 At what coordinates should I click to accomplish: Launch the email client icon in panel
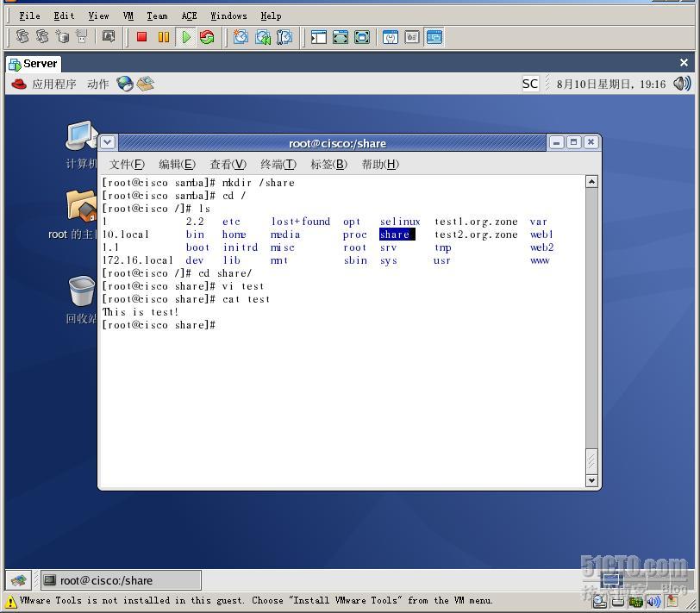(146, 84)
